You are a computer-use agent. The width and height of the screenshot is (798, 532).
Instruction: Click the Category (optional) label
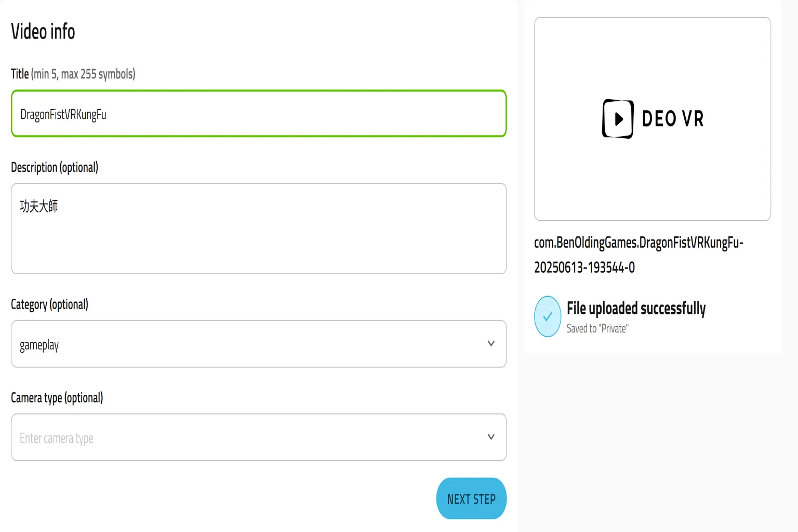point(49,304)
